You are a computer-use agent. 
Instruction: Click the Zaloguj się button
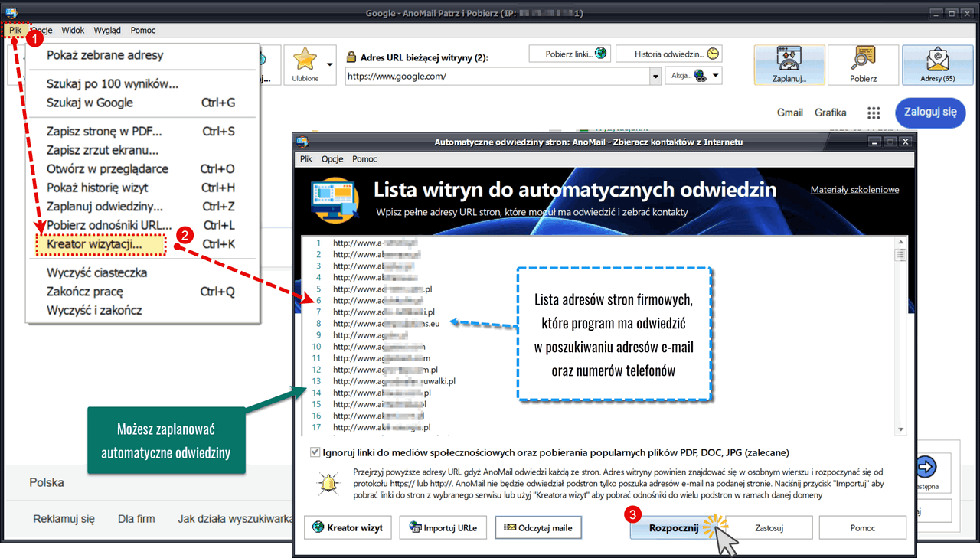pyautogui.click(x=930, y=113)
